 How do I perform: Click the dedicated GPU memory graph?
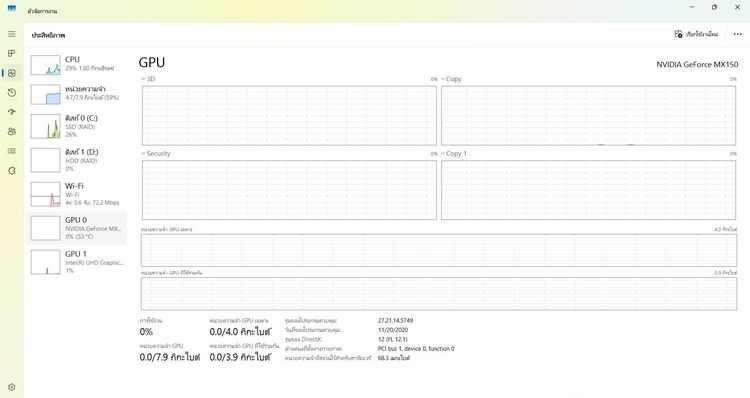pyautogui.click(x=439, y=250)
